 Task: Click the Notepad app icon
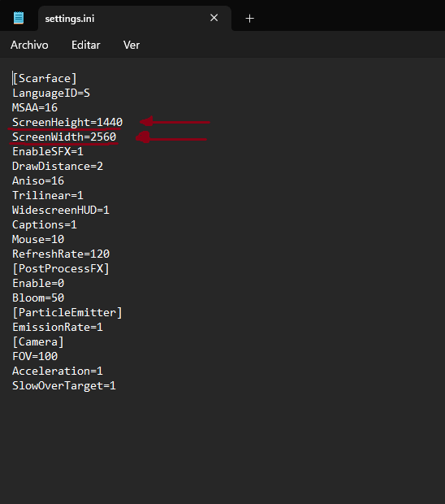coord(19,18)
